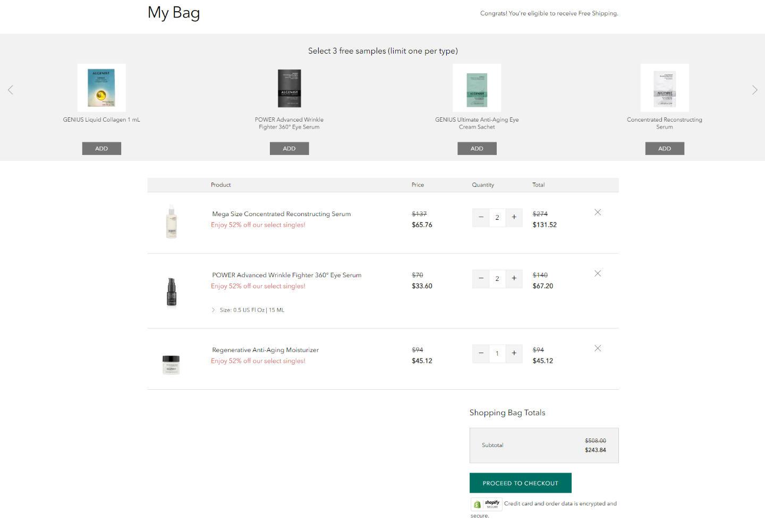Open GENIUS Ultimate Eye Cream Sachet thumbnail
This screenshot has height=532, width=765.
point(477,88)
